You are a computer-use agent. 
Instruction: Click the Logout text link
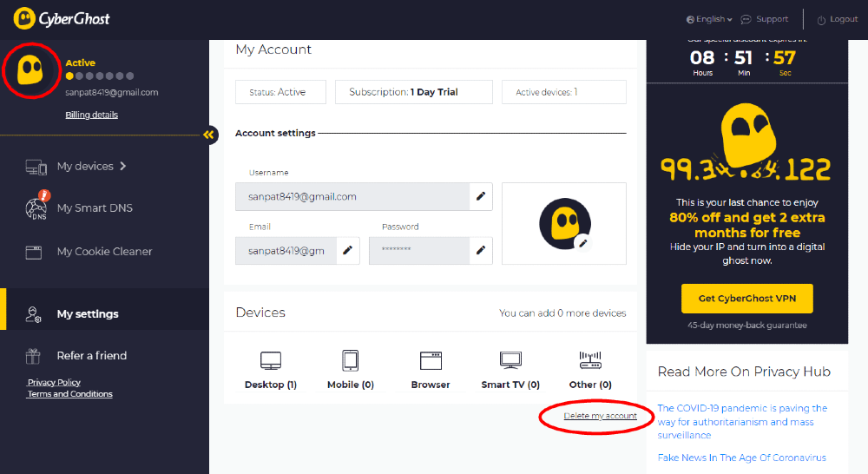[x=844, y=19]
